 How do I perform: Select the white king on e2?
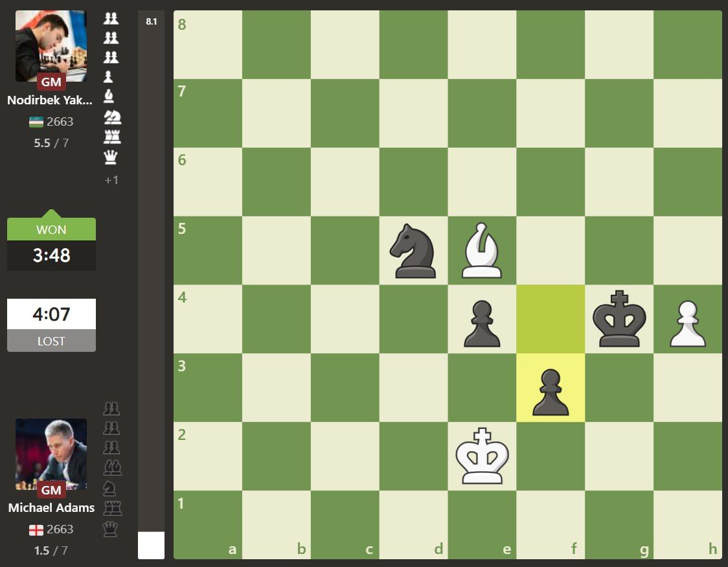tap(482, 456)
